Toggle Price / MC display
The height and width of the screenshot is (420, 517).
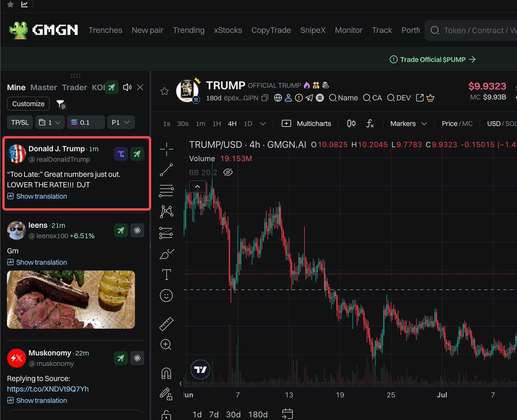point(457,124)
